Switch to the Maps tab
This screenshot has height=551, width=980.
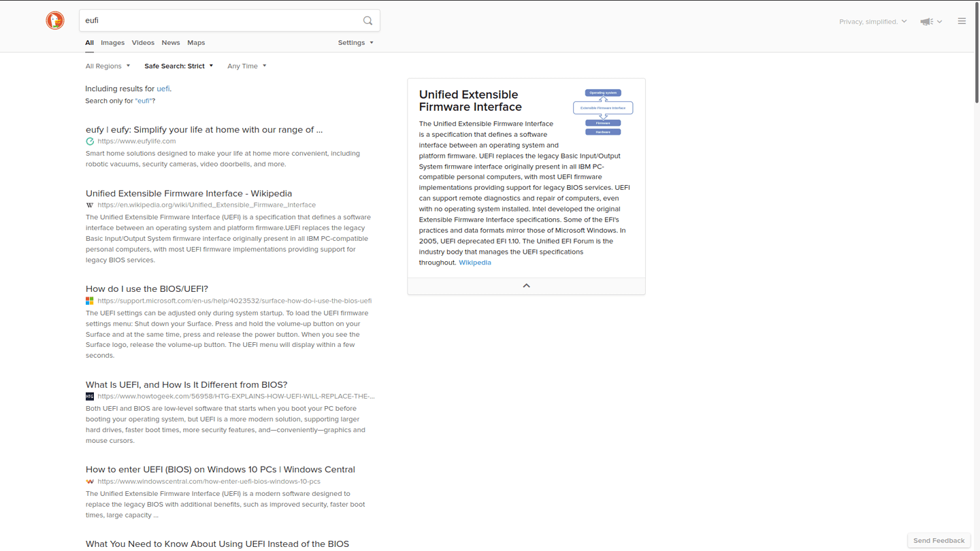tap(196, 43)
